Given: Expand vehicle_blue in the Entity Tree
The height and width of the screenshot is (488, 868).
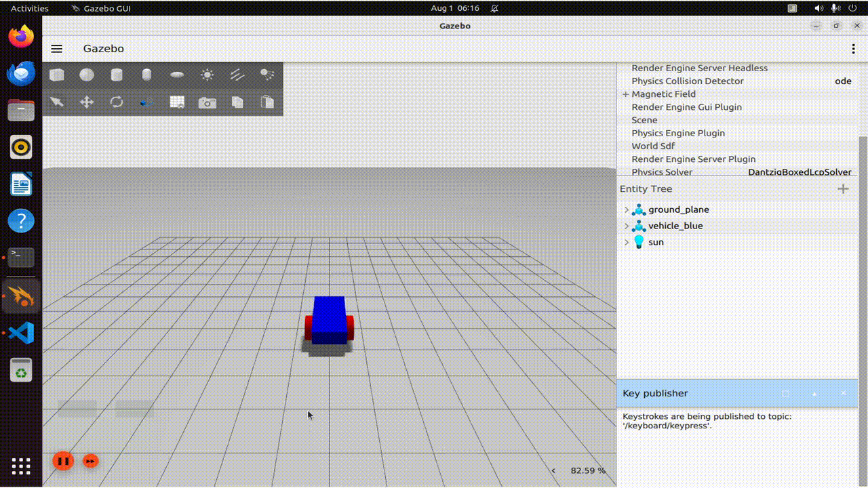Looking at the screenshot, I should 625,226.
